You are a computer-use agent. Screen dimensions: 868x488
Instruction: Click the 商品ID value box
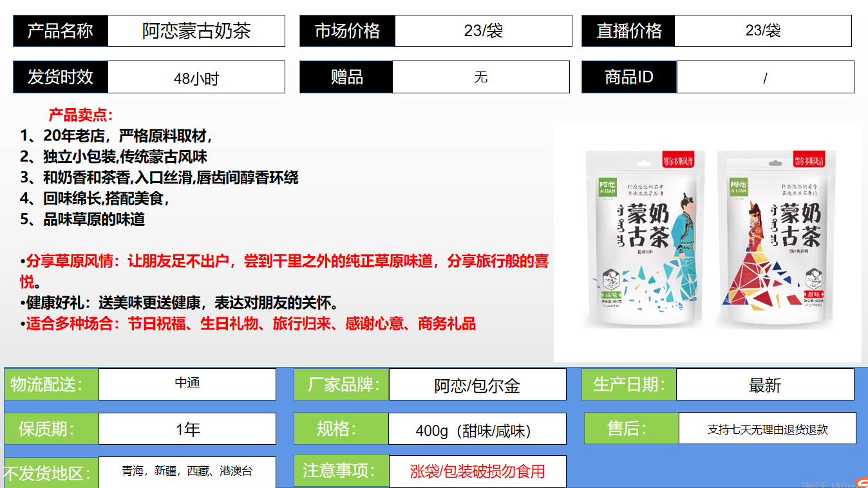pos(765,78)
